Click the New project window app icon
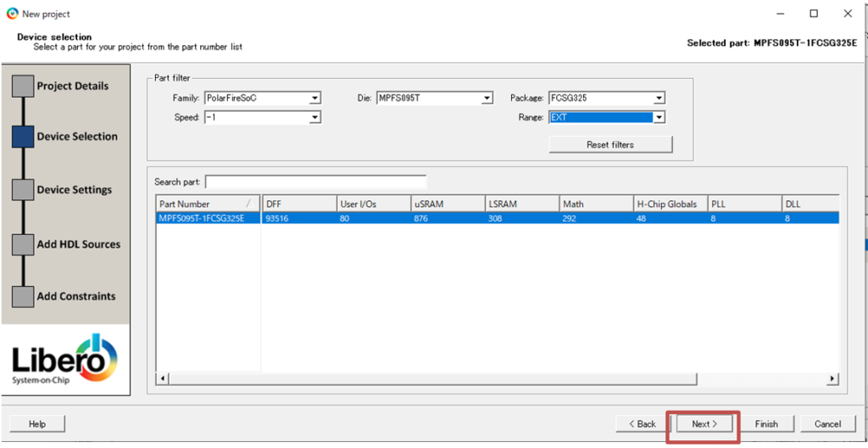Viewport: 868px width, 448px height. pos(12,14)
